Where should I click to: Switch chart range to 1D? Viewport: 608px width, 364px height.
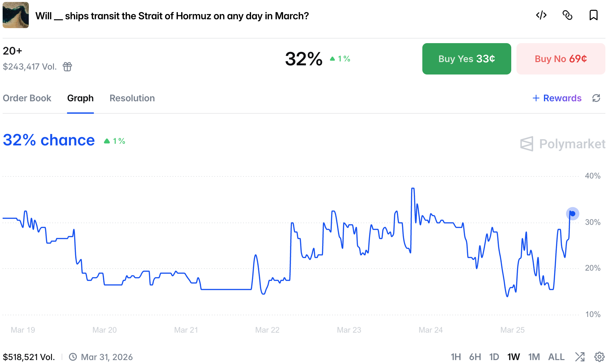click(494, 357)
